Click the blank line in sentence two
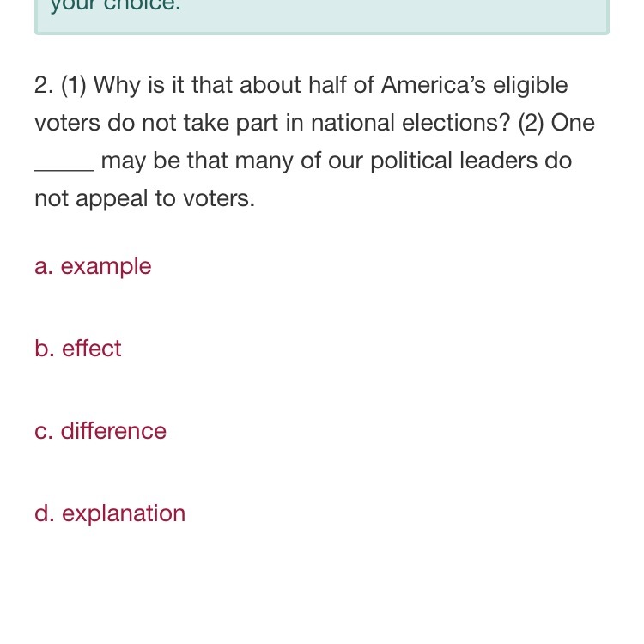This screenshot has width=644, height=644. click(x=64, y=167)
